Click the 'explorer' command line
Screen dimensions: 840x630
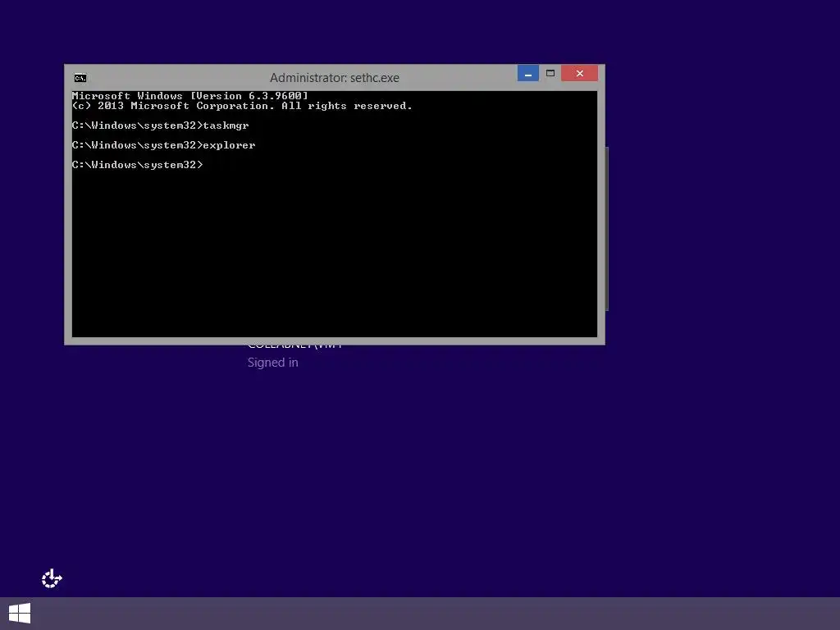[163, 145]
